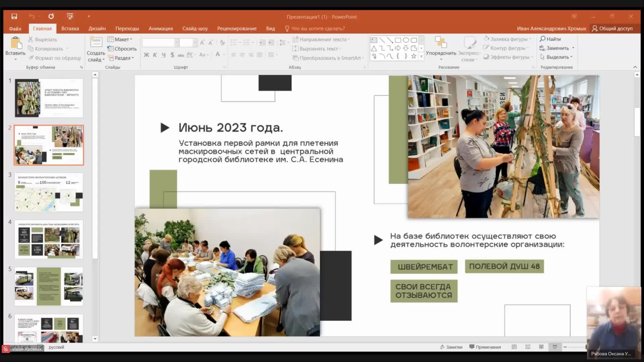Open the Дизайн ribbon tab
This screenshot has width=644, height=362.
pyautogui.click(x=97, y=28)
